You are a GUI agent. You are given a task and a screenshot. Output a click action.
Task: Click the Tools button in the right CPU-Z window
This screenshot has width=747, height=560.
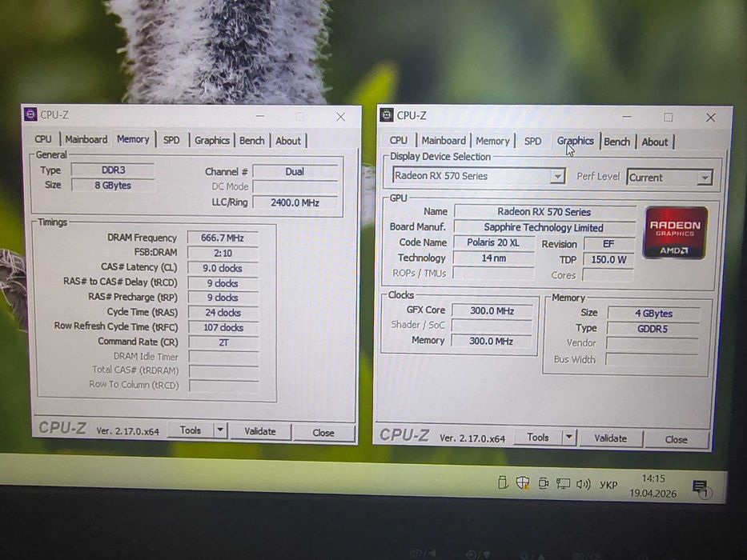[x=538, y=437]
